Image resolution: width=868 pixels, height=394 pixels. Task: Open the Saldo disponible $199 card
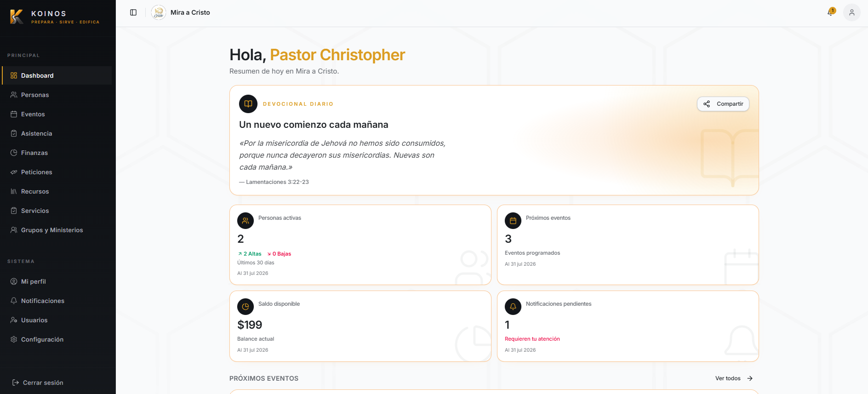coord(360,326)
